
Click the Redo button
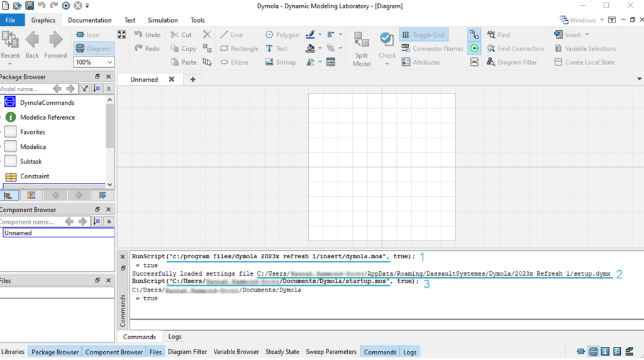(147, 48)
